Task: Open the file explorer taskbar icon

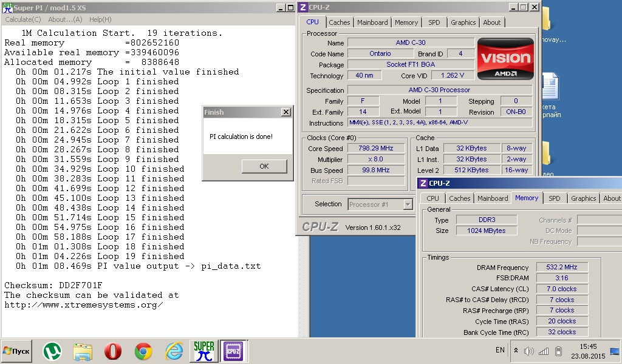Action: (83, 351)
